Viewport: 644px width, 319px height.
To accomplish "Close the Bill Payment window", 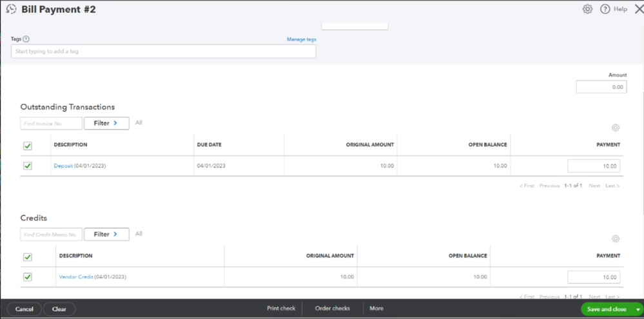I will [x=639, y=9].
